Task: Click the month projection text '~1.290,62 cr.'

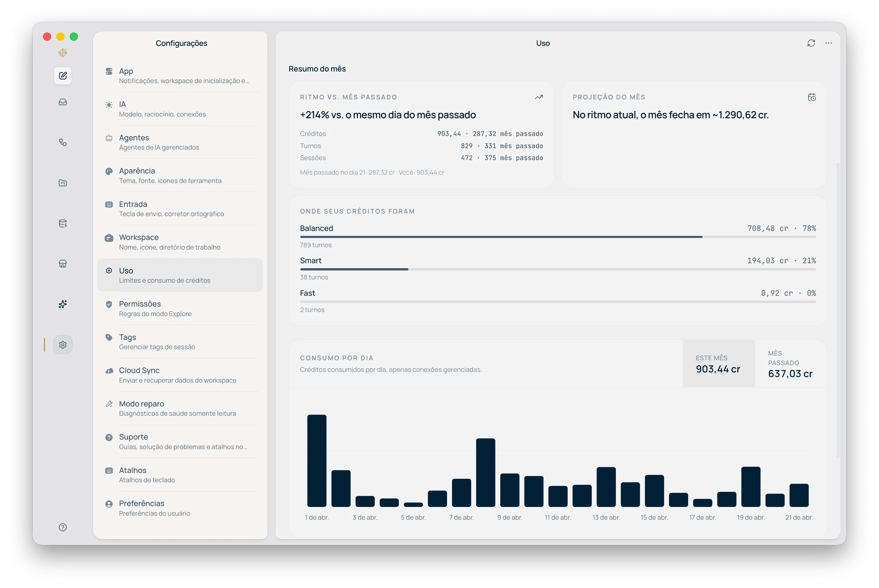Action: coord(740,115)
